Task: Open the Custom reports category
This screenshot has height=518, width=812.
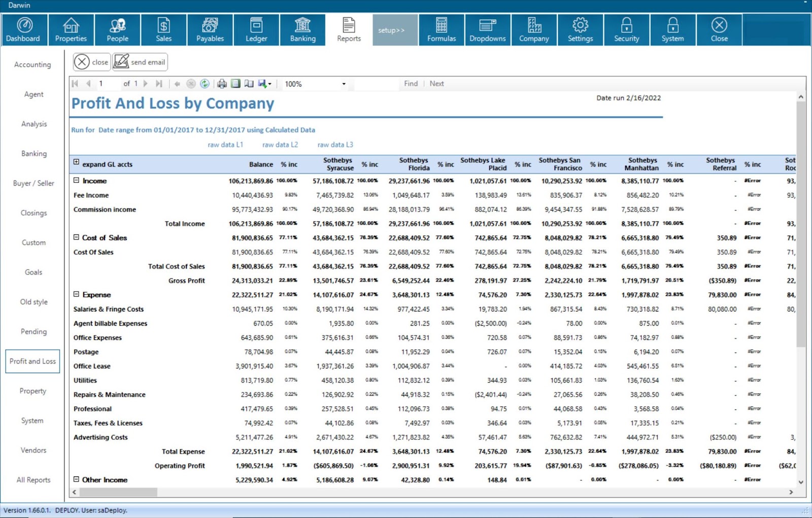Action: point(32,243)
